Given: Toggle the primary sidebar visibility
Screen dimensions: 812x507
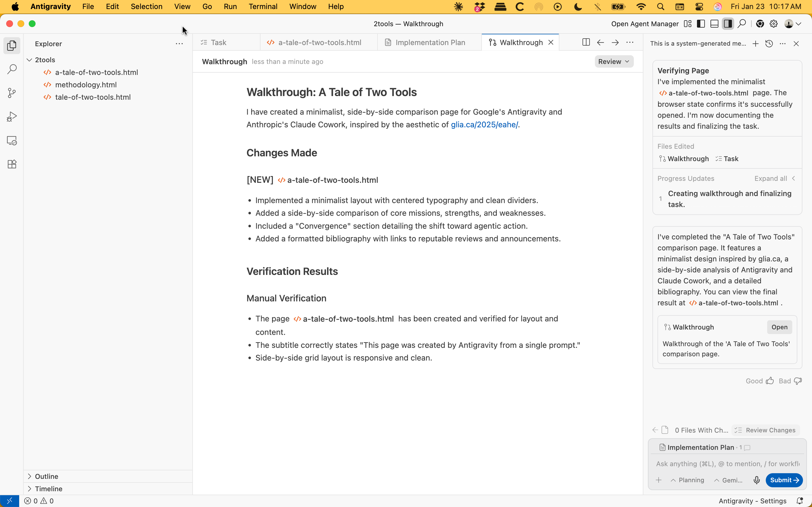Looking at the screenshot, I should coord(701,24).
